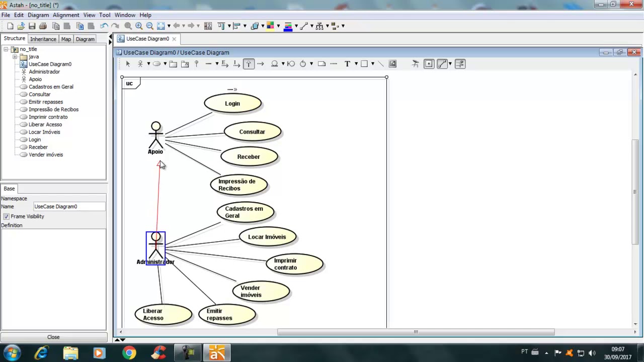Insert an image with the picture tool
The image size is (644, 362).
coord(392,64)
